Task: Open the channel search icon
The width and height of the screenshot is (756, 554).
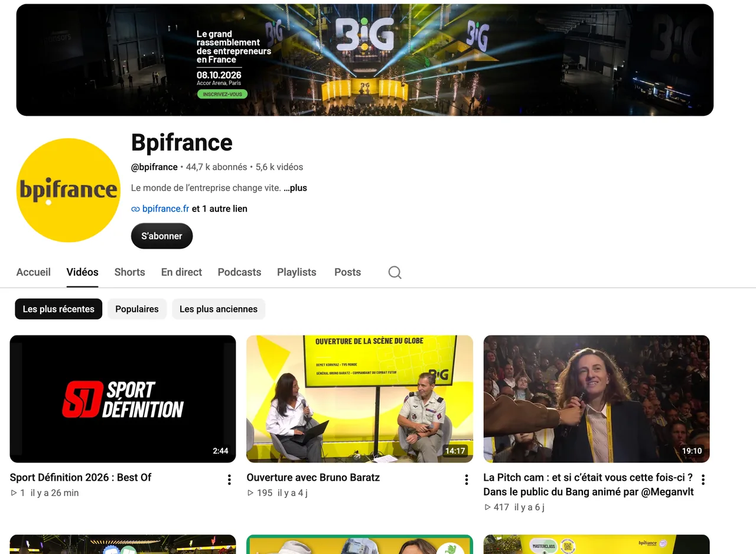Action: tap(395, 272)
